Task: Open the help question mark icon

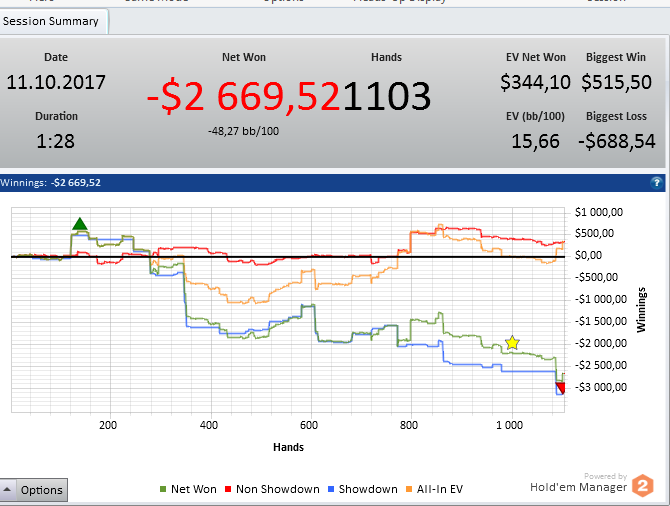Action: click(x=656, y=183)
